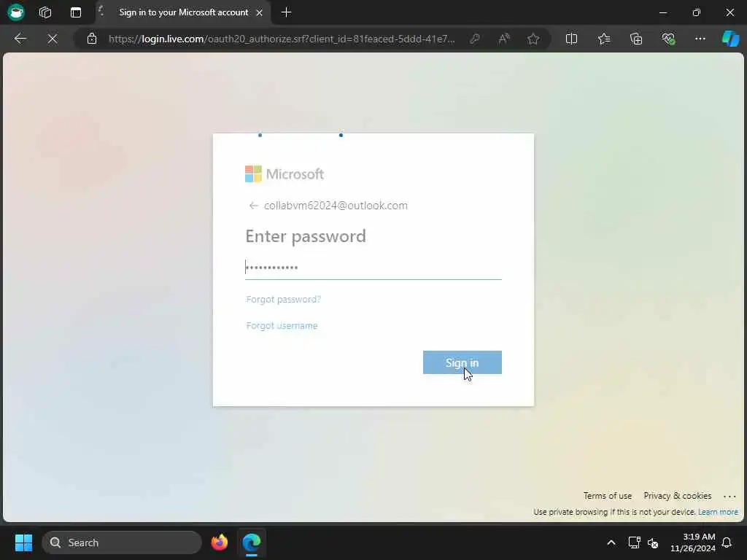Open clock showing 3:19 AM
747x560 pixels.
693,542
